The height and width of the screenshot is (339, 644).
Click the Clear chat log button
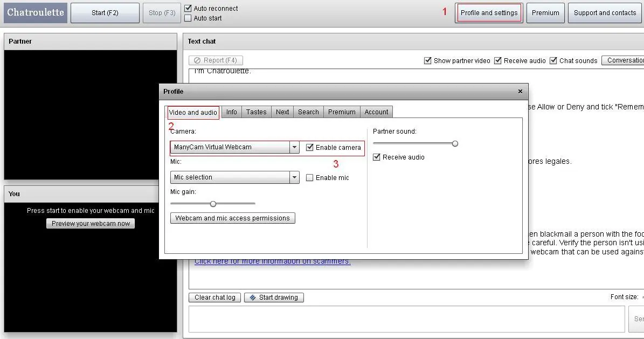pos(215,298)
